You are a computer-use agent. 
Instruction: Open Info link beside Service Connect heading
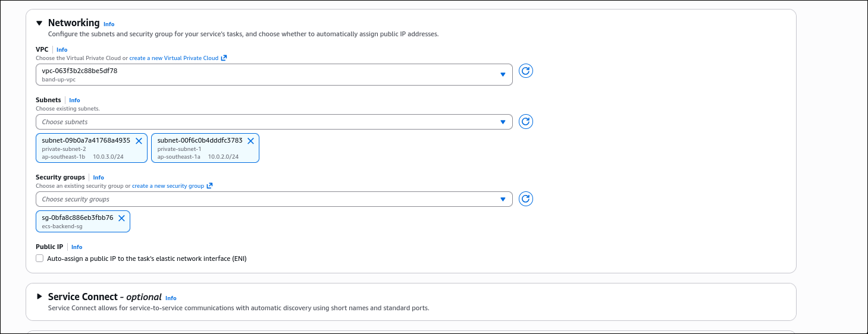point(171,298)
